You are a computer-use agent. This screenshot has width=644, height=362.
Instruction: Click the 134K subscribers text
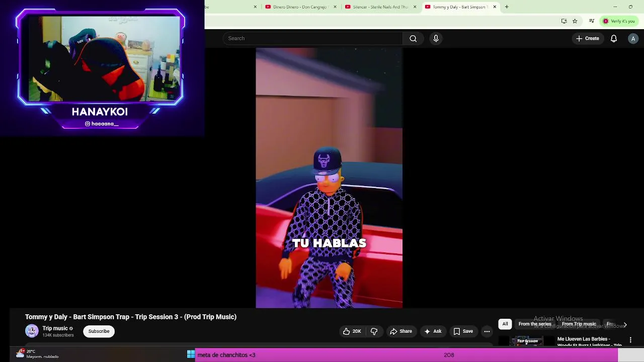58,335
